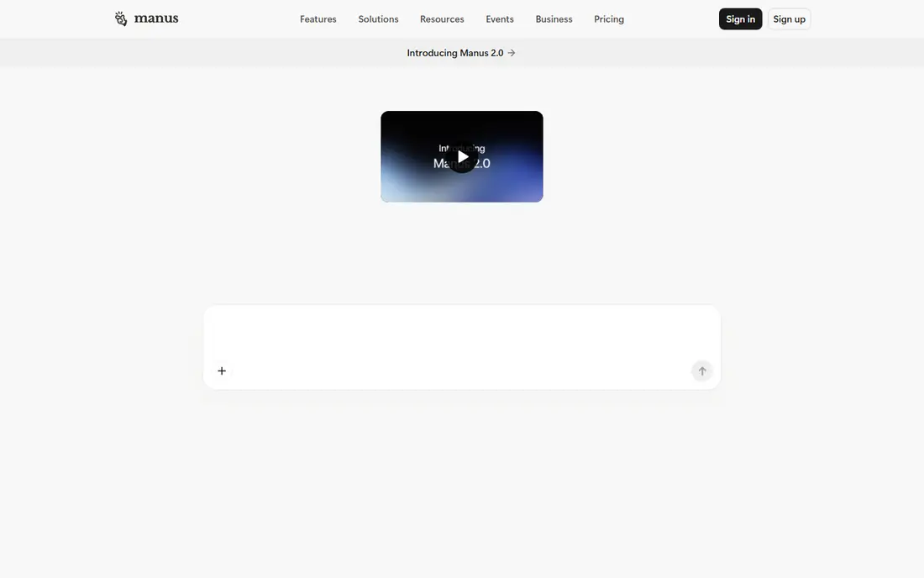Image resolution: width=924 pixels, height=578 pixels.
Task: Open the Business nav item
Action: (554, 18)
